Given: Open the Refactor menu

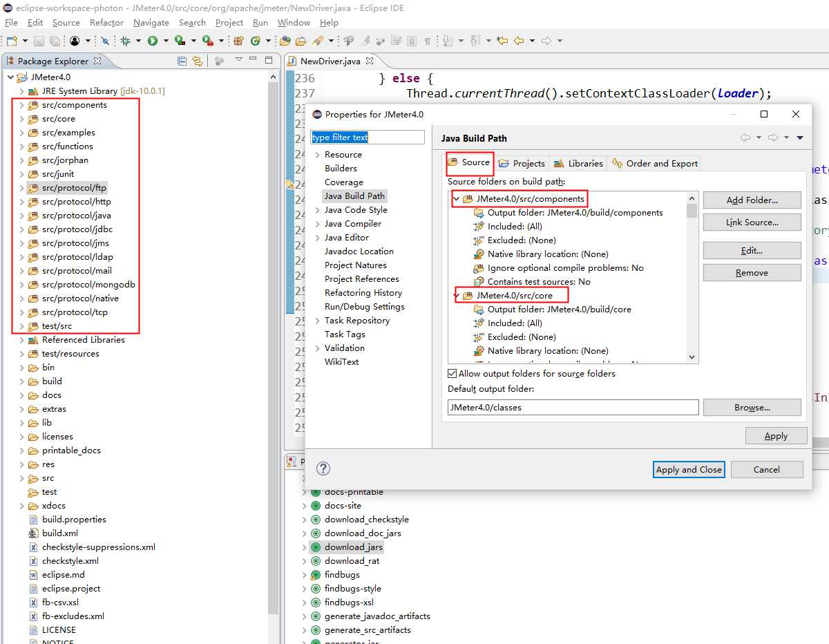Looking at the screenshot, I should tap(106, 23).
